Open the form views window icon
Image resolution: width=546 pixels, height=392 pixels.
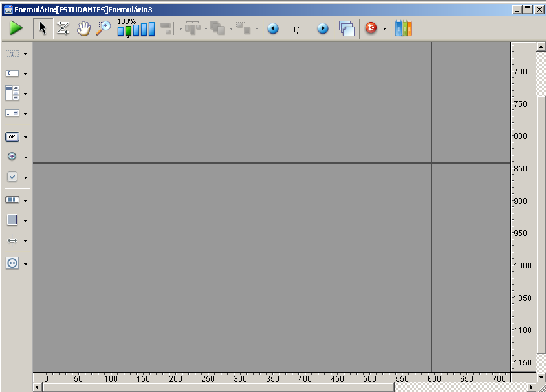(x=347, y=28)
